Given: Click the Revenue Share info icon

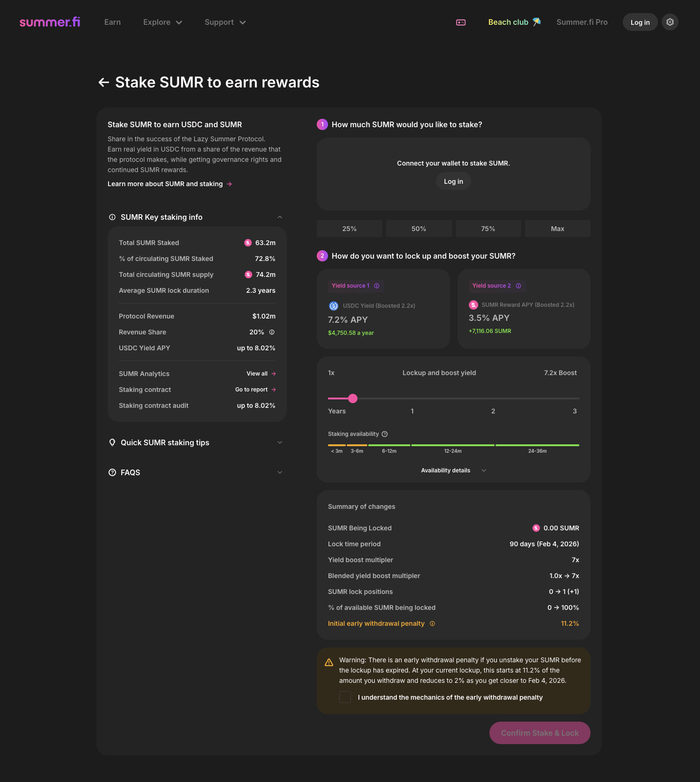Looking at the screenshot, I should click(272, 332).
